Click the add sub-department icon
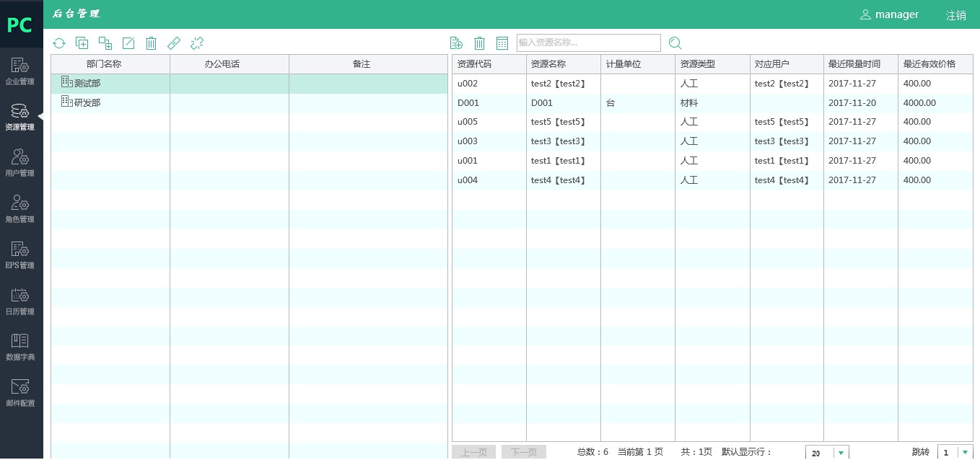980x460 pixels. tap(105, 43)
